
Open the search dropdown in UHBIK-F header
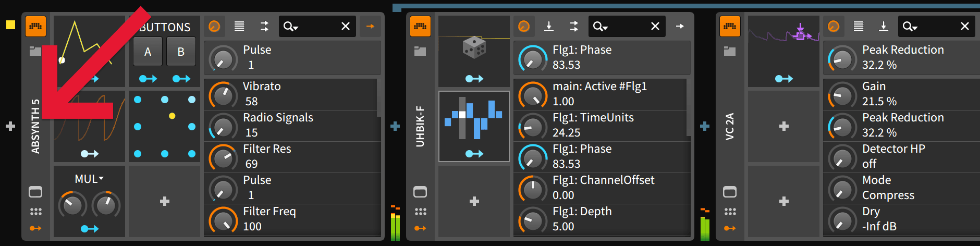click(600, 26)
